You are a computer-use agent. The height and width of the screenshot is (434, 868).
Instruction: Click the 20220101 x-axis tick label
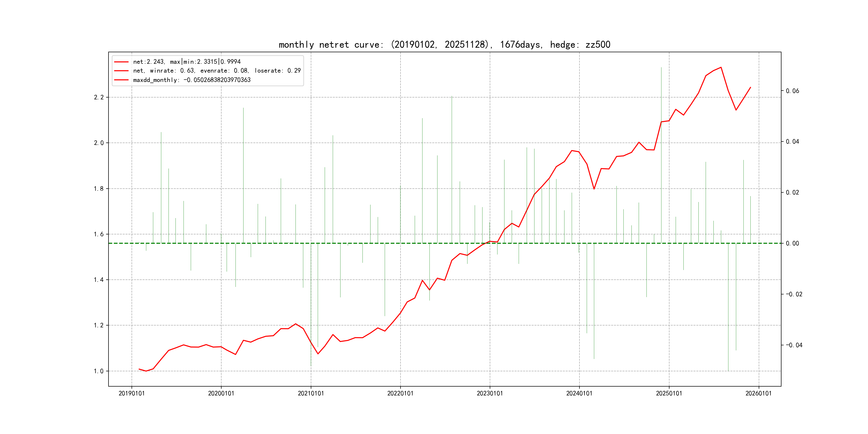[400, 394]
